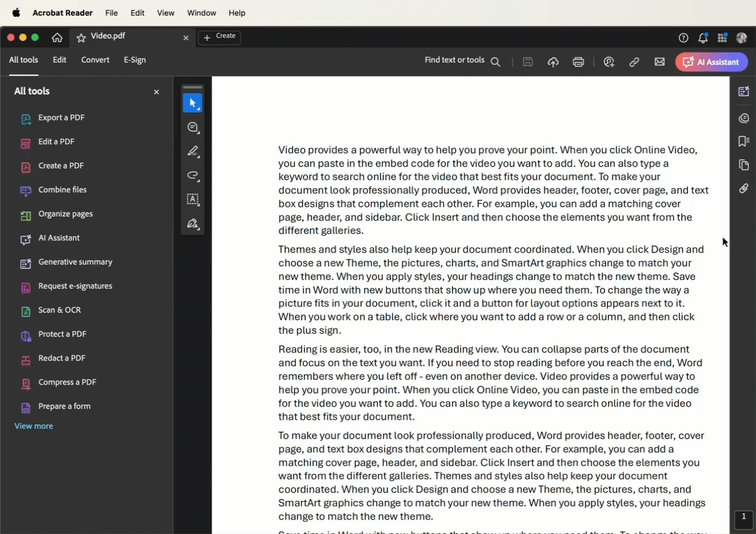This screenshot has width=756, height=534.
Task: Click the quick toolbar drag handle
Action: (193, 87)
